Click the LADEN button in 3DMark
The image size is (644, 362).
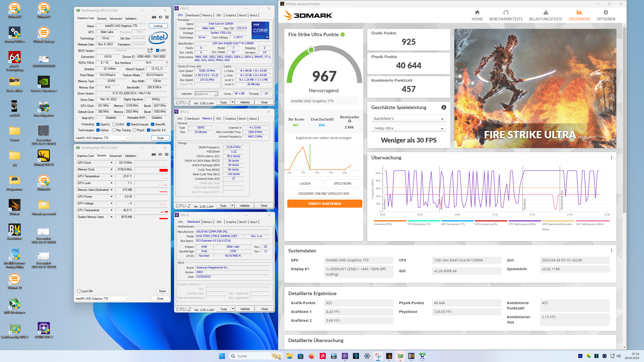(305, 184)
